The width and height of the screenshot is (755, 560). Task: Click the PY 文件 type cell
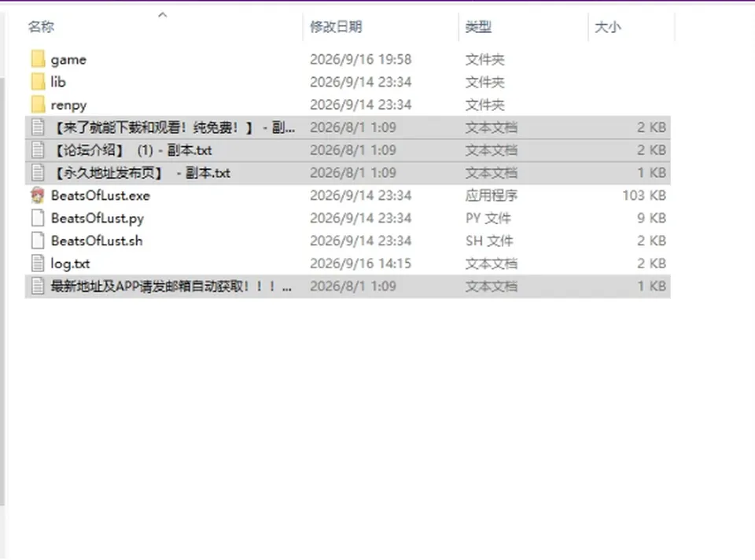pos(488,218)
